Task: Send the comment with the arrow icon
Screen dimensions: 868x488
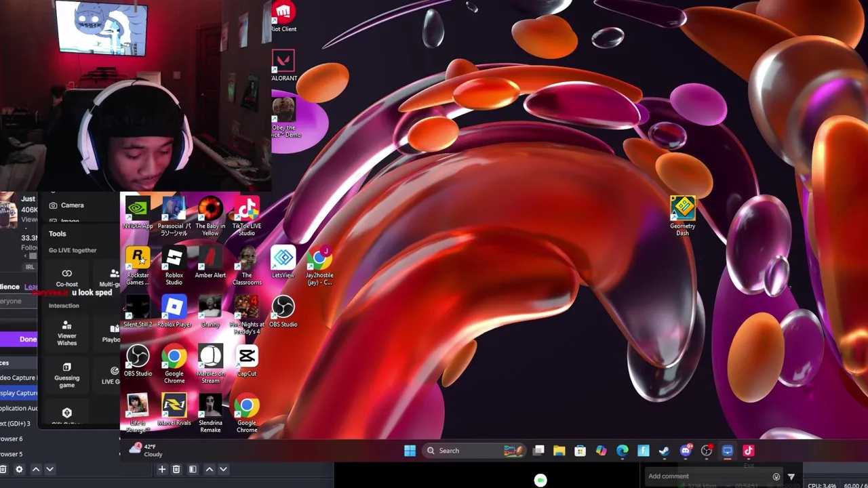Action: point(791,476)
